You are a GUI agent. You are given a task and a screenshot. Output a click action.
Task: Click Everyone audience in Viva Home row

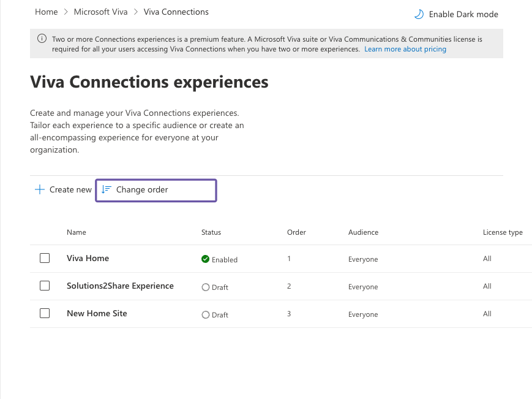(x=363, y=259)
